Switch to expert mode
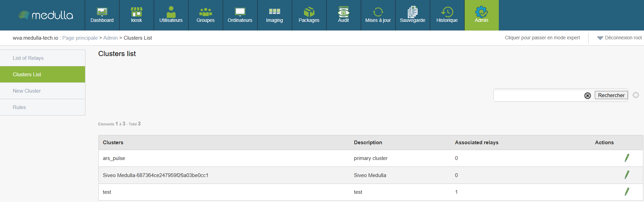This screenshot has width=644, height=202. [542, 38]
